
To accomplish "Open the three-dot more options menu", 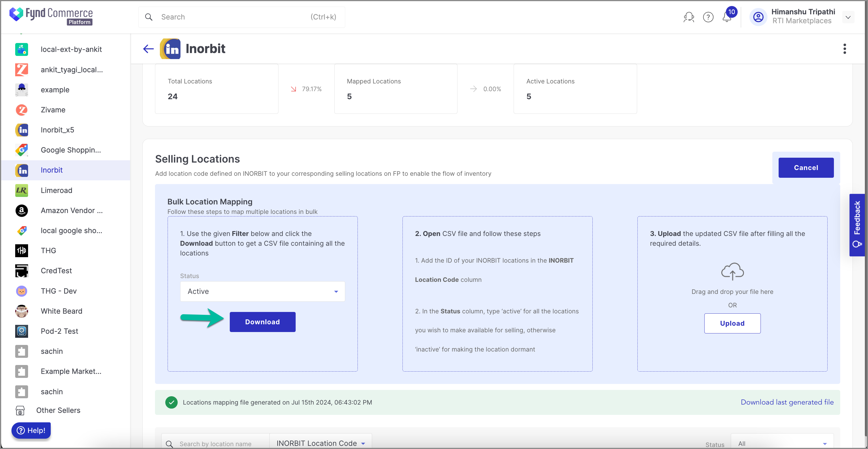I will point(845,49).
